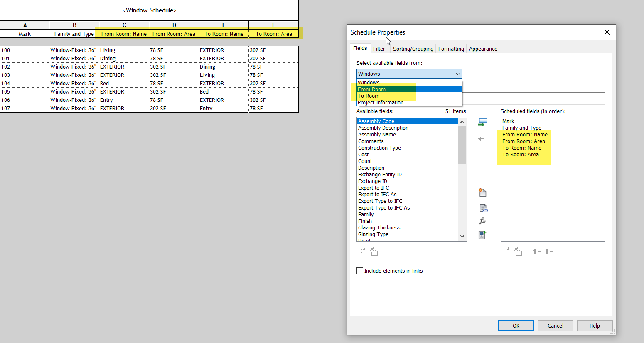
Task: Open the Formatting tab
Action: pos(451,49)
